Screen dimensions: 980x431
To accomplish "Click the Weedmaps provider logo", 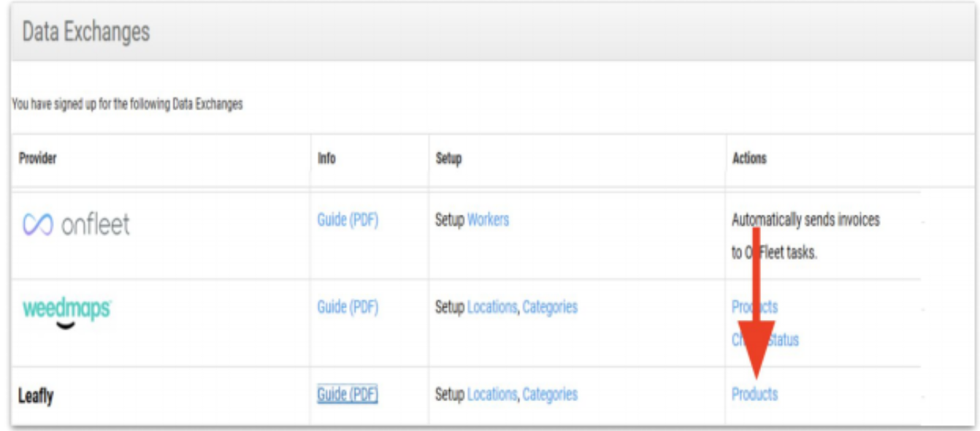I will pyautogui.click(x=66, y=313).
